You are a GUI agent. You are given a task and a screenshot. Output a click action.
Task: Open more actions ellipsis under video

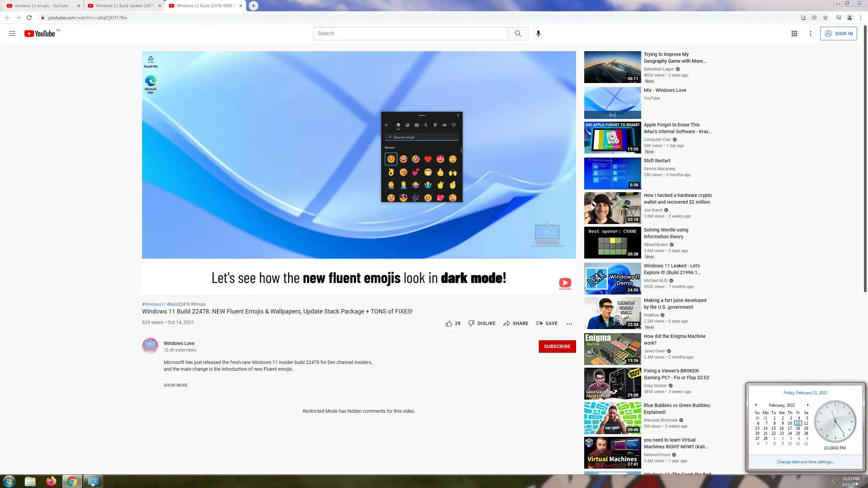coord(569,324)
